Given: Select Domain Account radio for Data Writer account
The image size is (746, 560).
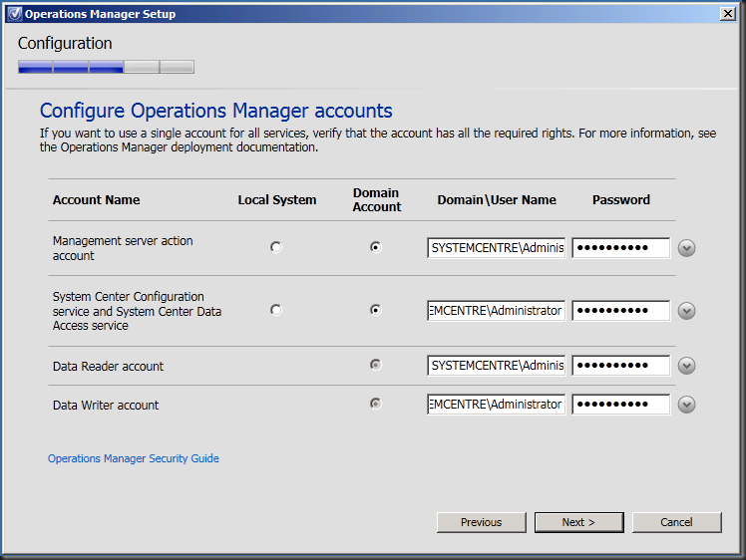Looking at the screenshot, I should point(376,404).
